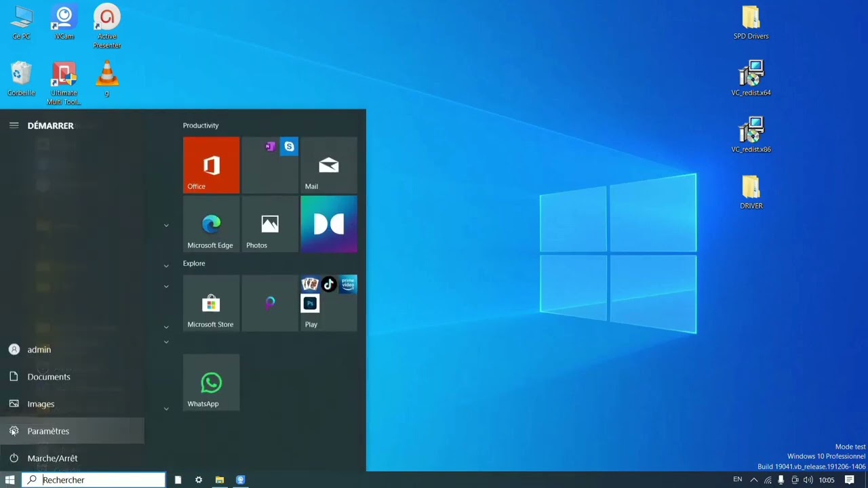Show hidden tray icons chevron

pyautogui.click(x=754, y=480)
